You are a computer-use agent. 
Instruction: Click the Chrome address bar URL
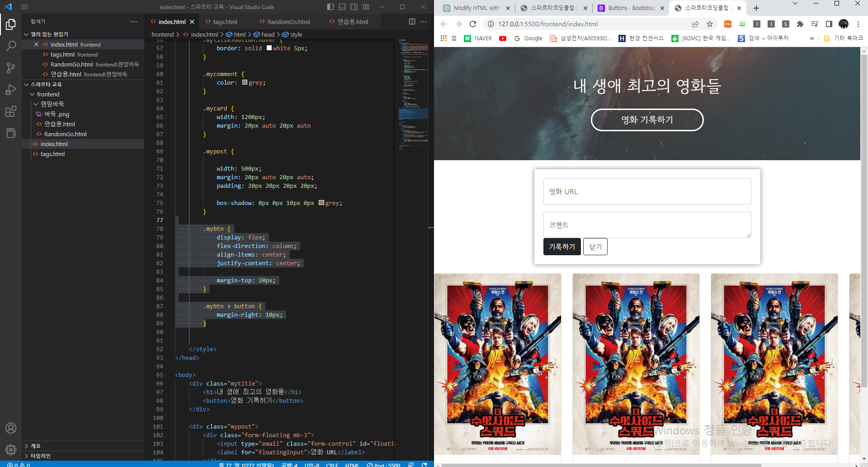pos(548,24)
